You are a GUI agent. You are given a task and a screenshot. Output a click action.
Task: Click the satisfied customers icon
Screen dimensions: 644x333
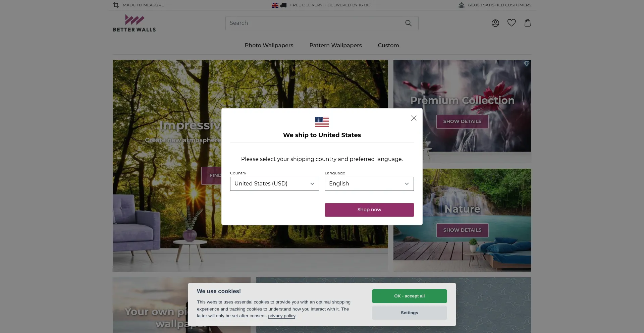pos(462,5)
